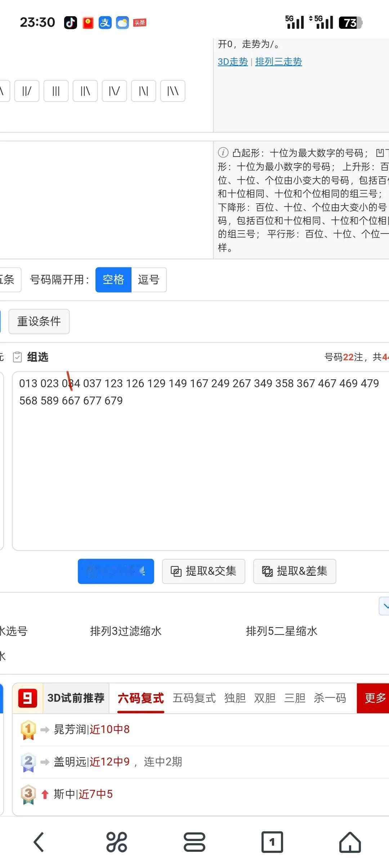This screenshot has height=868, width=389.
Task: Select the |\| trend pattern
Action: coord(143,91)
